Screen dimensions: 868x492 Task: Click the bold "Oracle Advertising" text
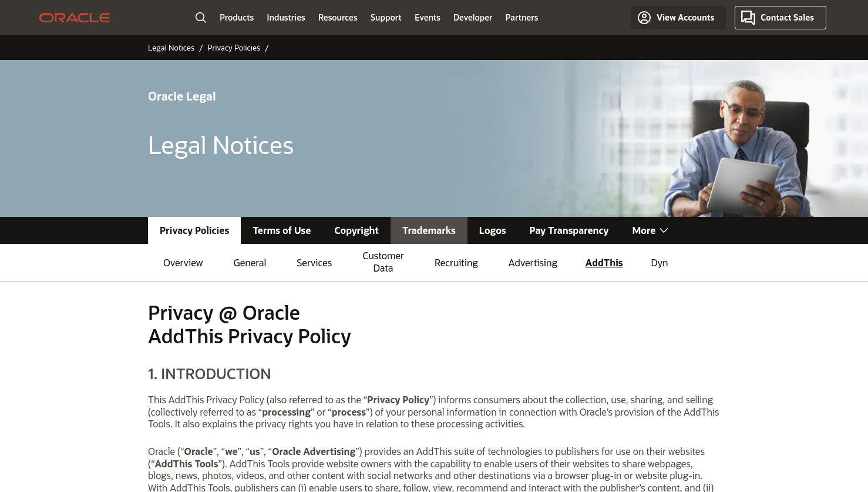[314, 451]
